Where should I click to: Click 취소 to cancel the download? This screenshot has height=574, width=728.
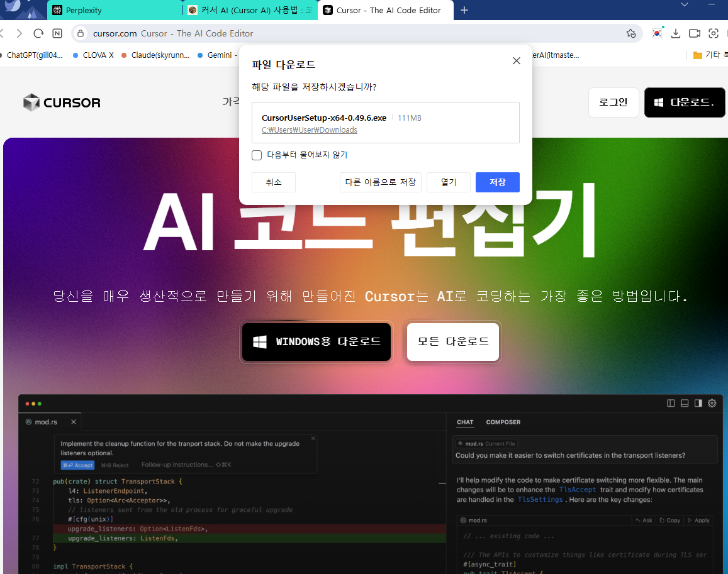coord(274,182)
